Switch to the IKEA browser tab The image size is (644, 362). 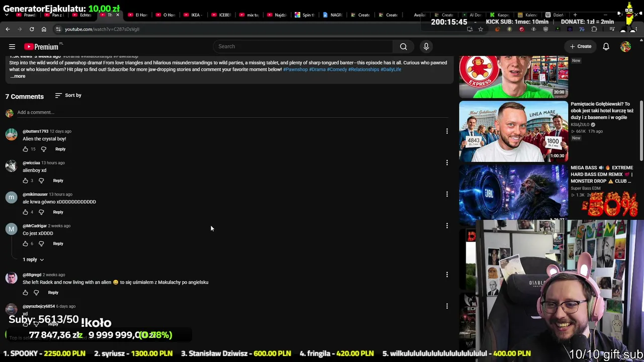[193, 15]
